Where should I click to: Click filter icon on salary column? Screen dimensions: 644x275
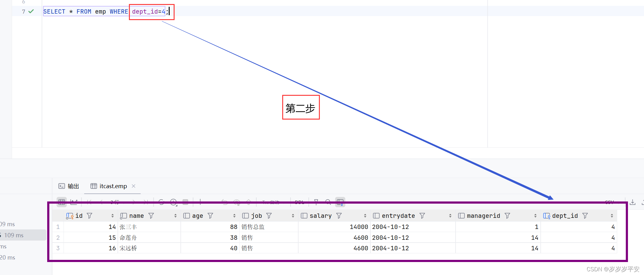coord(339,216)
